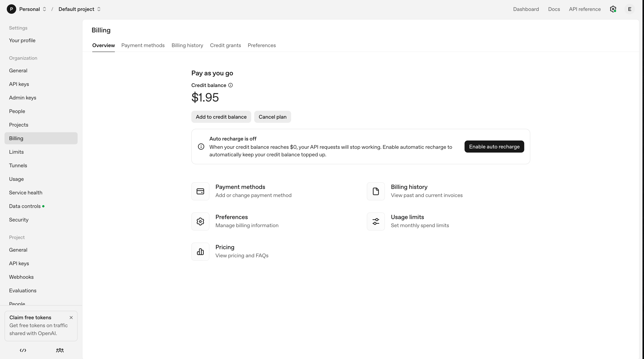Click the community people icon at bottom

coord(60,350)
